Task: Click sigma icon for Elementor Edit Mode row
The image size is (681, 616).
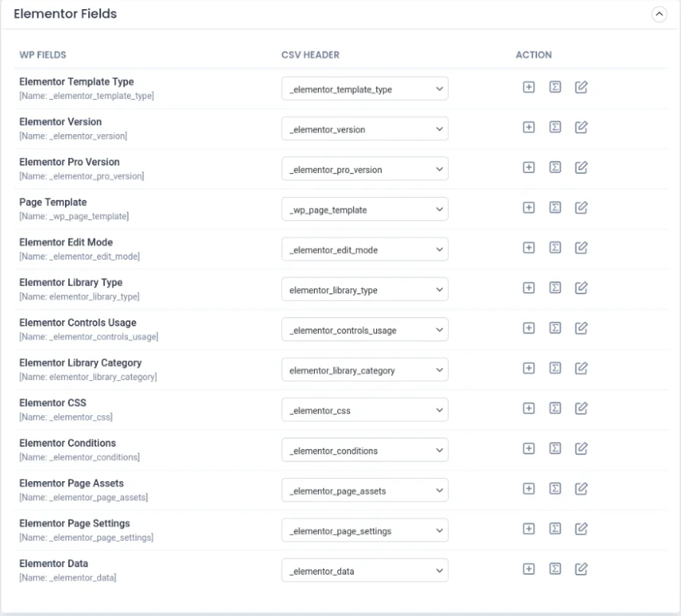Action: [555, 248]
